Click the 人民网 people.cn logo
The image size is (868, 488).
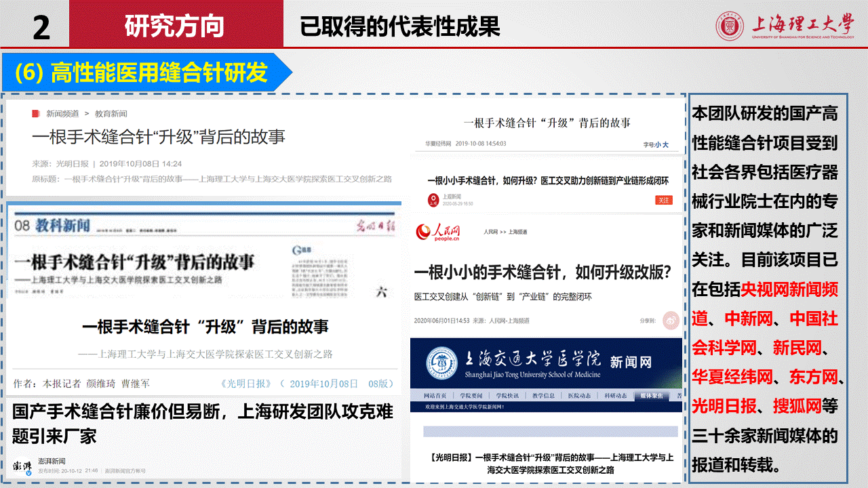[439, 232]
